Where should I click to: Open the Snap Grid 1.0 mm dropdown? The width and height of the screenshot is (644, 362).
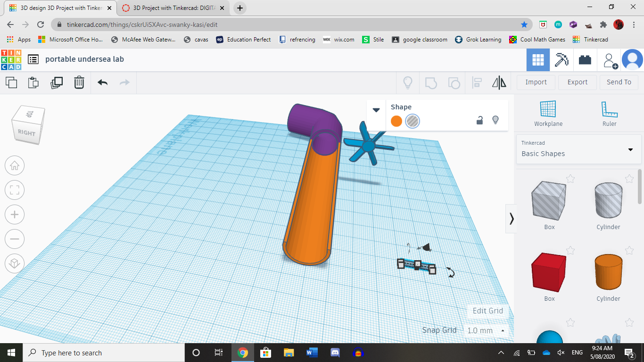tap(487, 330)
